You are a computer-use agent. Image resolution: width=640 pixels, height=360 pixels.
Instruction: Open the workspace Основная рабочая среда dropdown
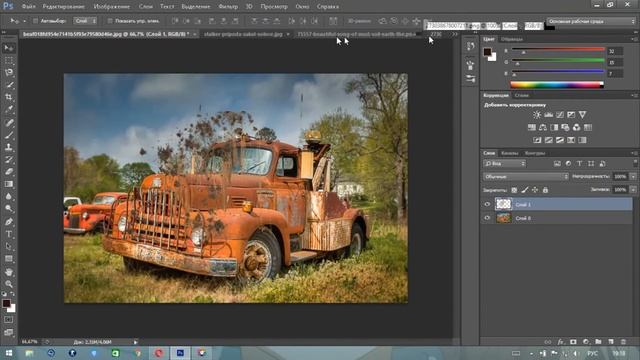point(591,21)
